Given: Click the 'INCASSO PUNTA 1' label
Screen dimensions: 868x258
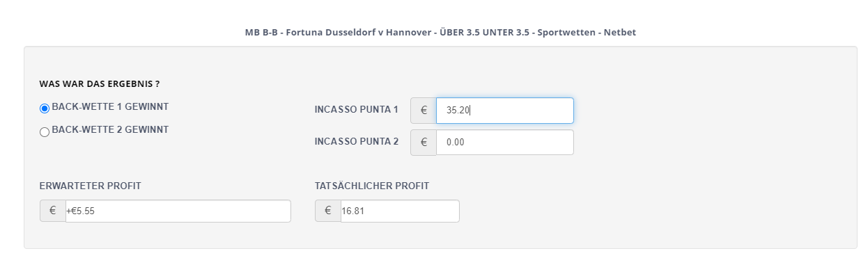Looking at the screenshot, I should pos(357,110).
